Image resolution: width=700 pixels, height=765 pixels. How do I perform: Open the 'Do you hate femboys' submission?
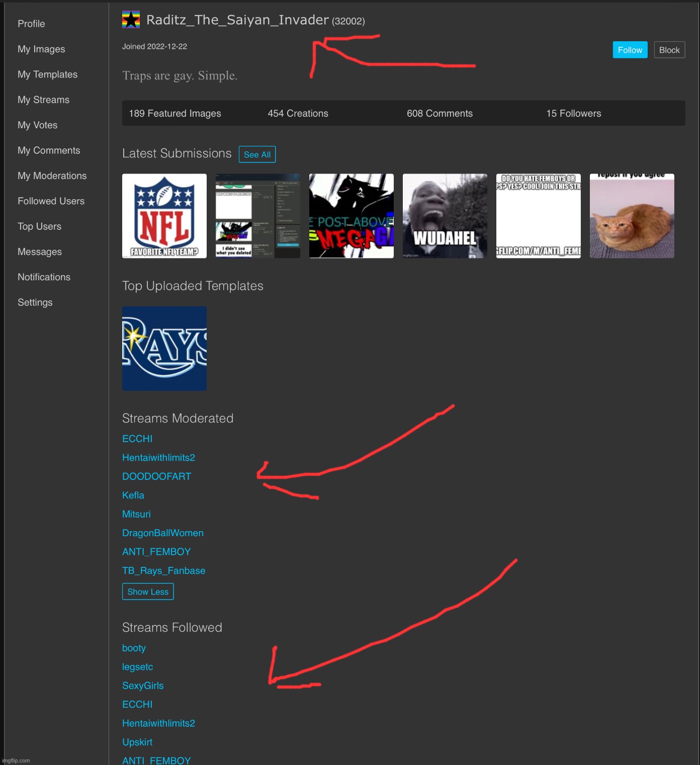pos(539,216)
